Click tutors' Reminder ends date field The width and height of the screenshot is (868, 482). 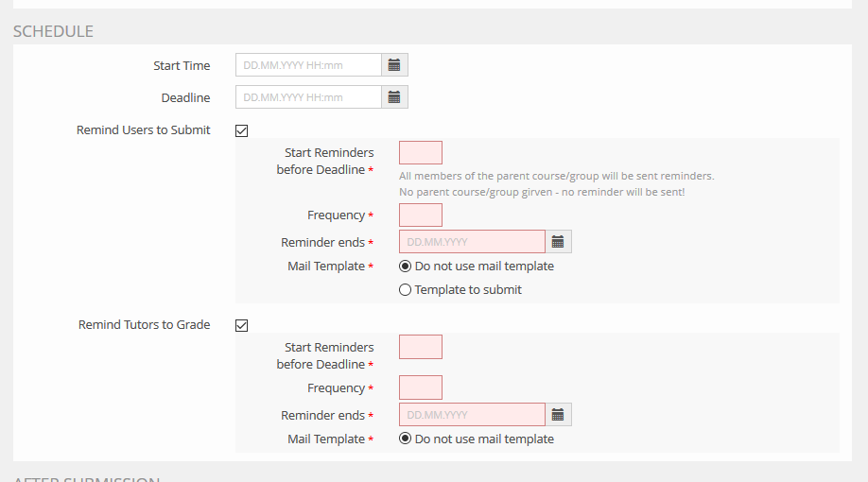tap(472, 415)
